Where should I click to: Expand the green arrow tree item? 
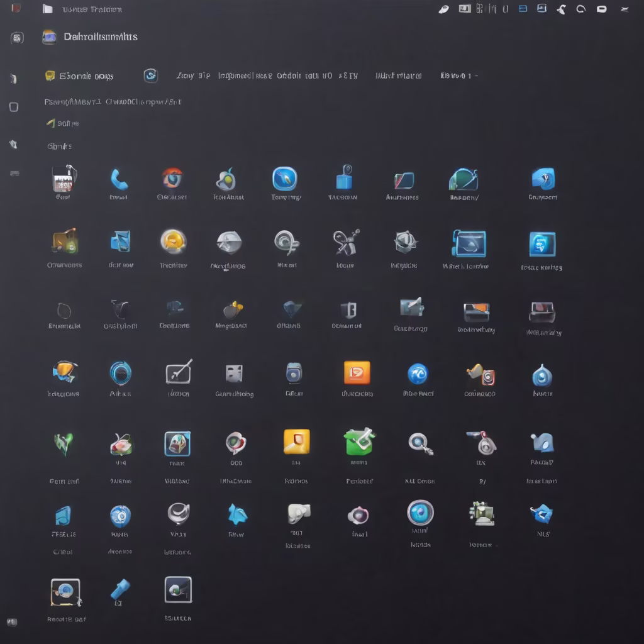point(51,123)
